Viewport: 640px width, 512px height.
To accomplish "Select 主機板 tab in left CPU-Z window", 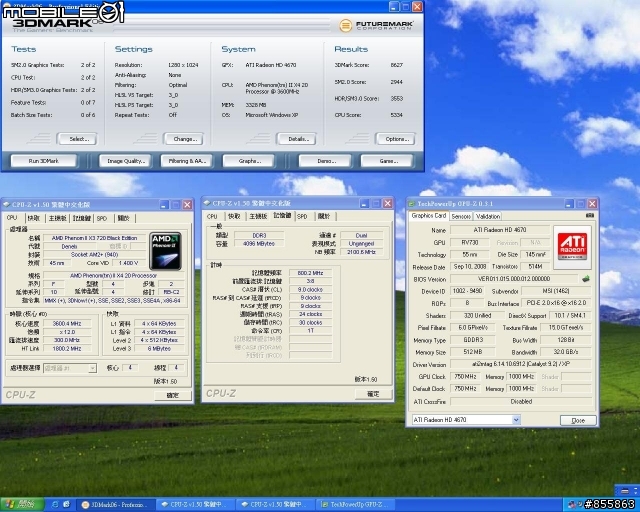I will (x=58, y=218).
